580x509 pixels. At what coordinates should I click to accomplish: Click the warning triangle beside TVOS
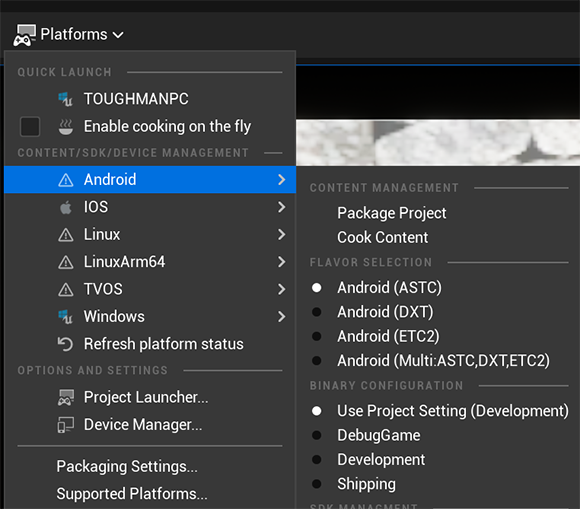tap(66, 289)
